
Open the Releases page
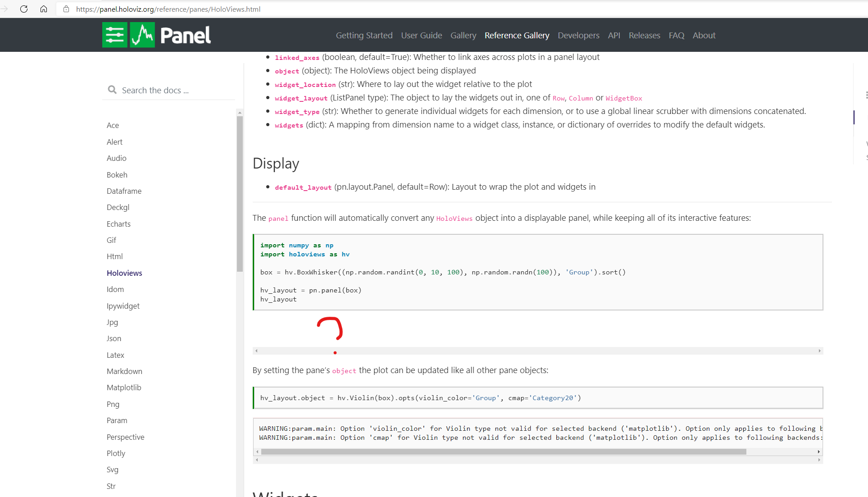coord(644,35)
